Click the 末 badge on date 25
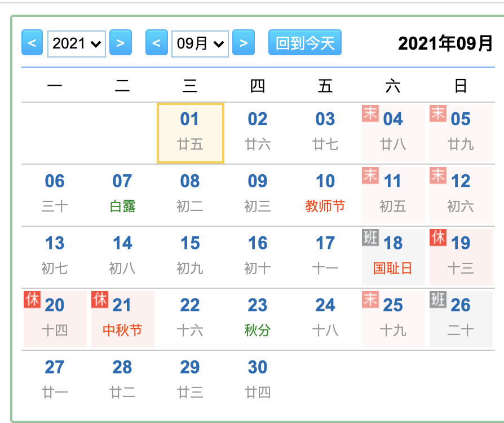This screenshot has height=423, width=504. click(x=370, y=299)
